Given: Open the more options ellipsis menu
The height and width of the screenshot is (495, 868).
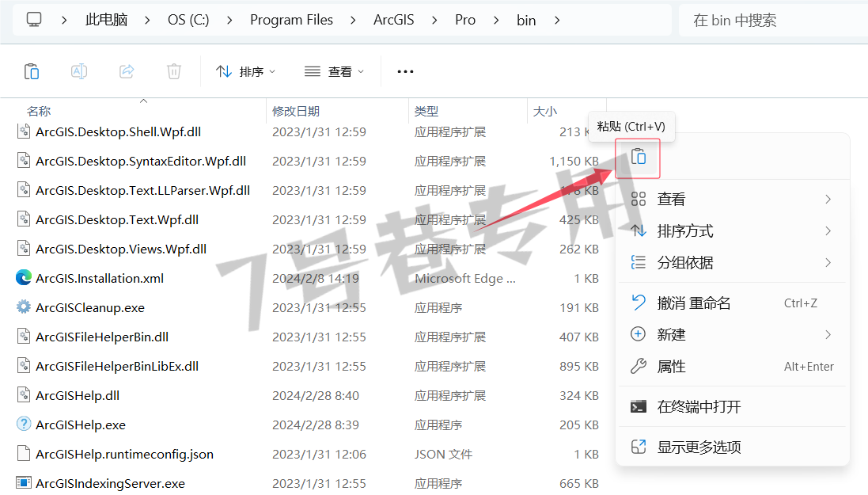Looking at the screenshot, I should [405, 71].
